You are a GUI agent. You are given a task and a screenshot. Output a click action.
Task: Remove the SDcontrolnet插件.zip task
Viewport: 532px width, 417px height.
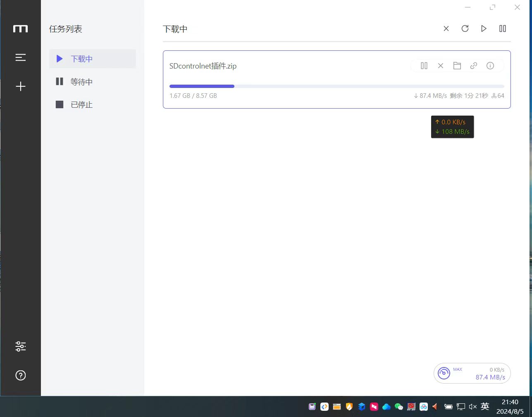pos(441,66)
